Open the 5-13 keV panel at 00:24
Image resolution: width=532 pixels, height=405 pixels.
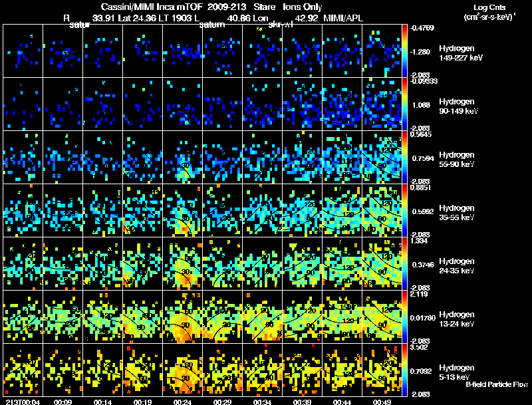182,370
